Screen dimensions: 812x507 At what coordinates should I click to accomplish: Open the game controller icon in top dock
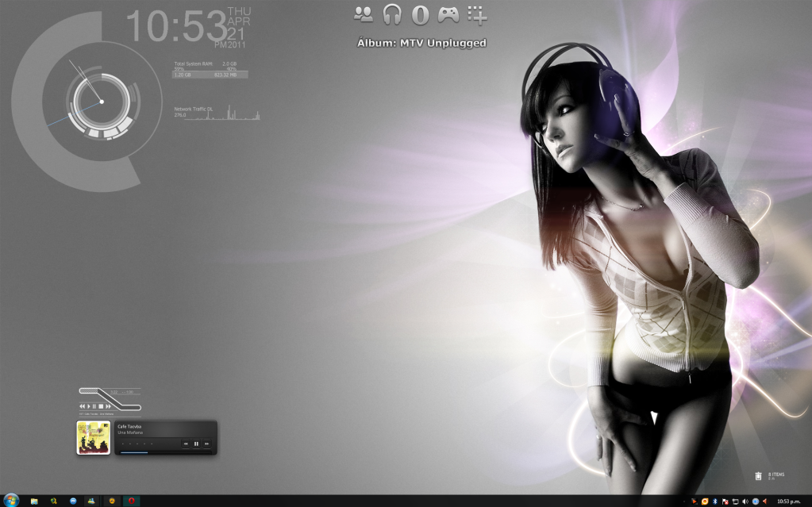(x=448, y=14)
